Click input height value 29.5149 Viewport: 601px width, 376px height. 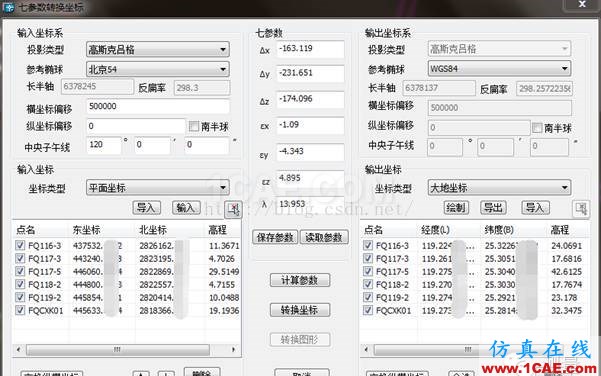pos(224,271)
